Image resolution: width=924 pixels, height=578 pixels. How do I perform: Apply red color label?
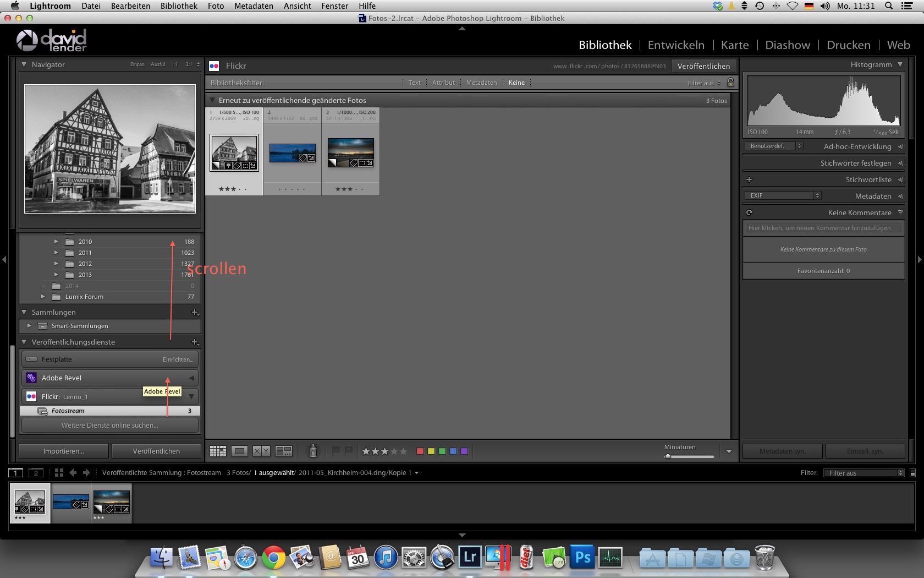pos(420,451)
